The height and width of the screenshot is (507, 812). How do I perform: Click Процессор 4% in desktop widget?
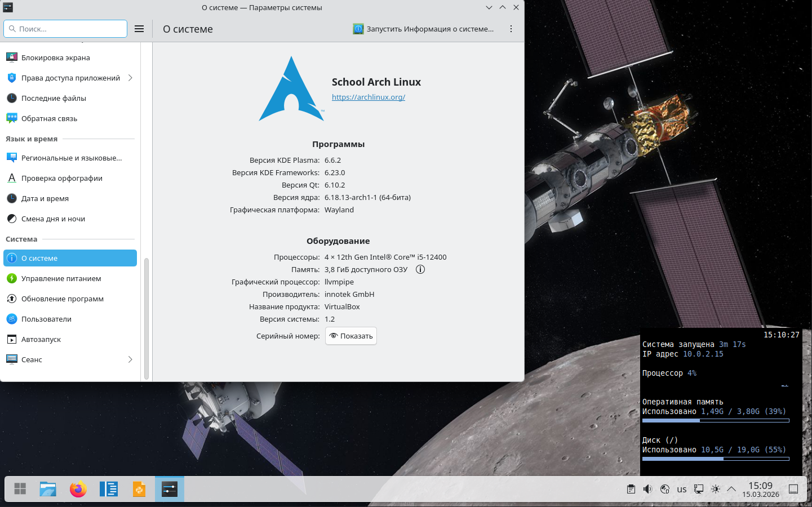(x=669, y=373)
